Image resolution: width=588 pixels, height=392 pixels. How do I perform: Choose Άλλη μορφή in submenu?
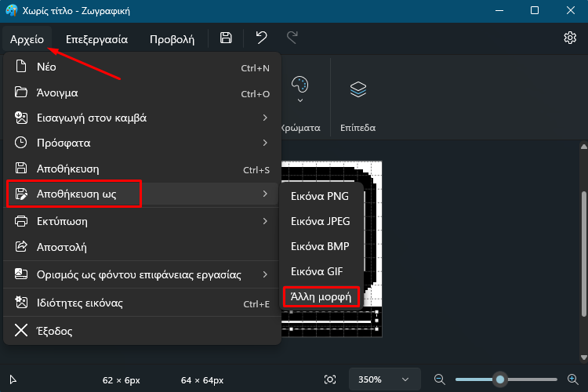321,297
